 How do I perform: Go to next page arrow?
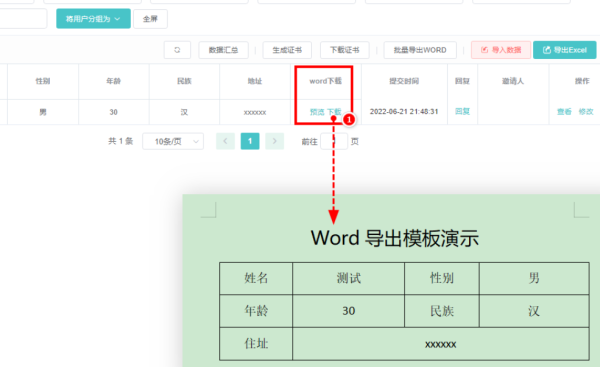274,141
